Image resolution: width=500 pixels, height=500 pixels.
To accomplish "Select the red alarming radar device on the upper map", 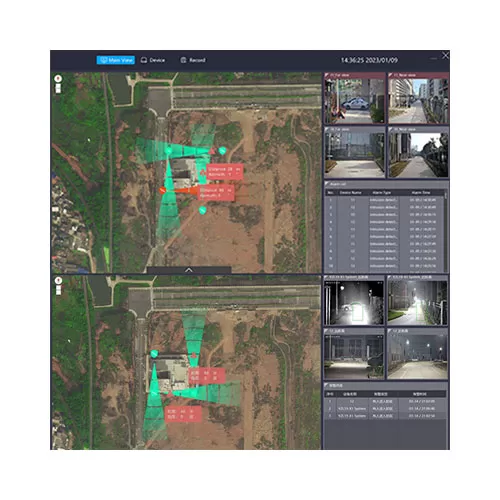I will 162,190.
